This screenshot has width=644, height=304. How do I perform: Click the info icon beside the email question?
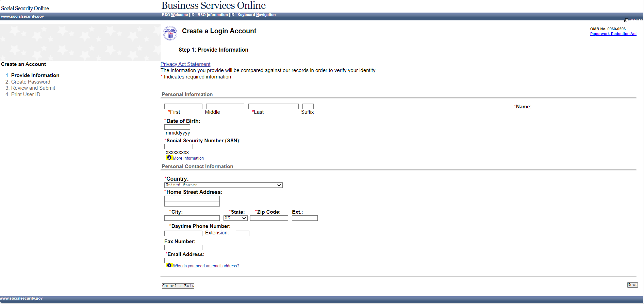pos(169,265)
